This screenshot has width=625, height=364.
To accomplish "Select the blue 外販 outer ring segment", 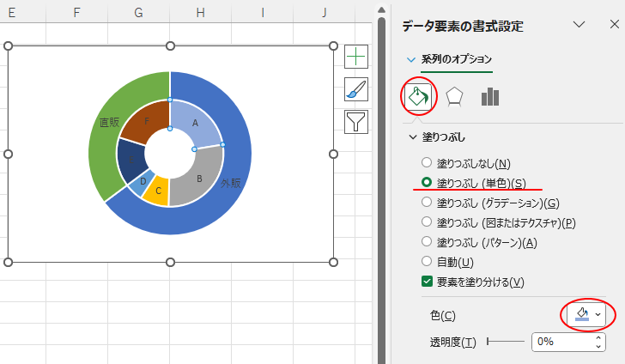I will coord(230,184).
